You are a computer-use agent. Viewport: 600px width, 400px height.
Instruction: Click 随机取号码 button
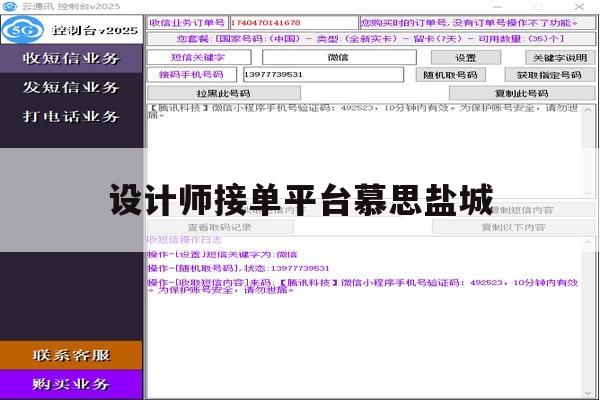(451, 75)
